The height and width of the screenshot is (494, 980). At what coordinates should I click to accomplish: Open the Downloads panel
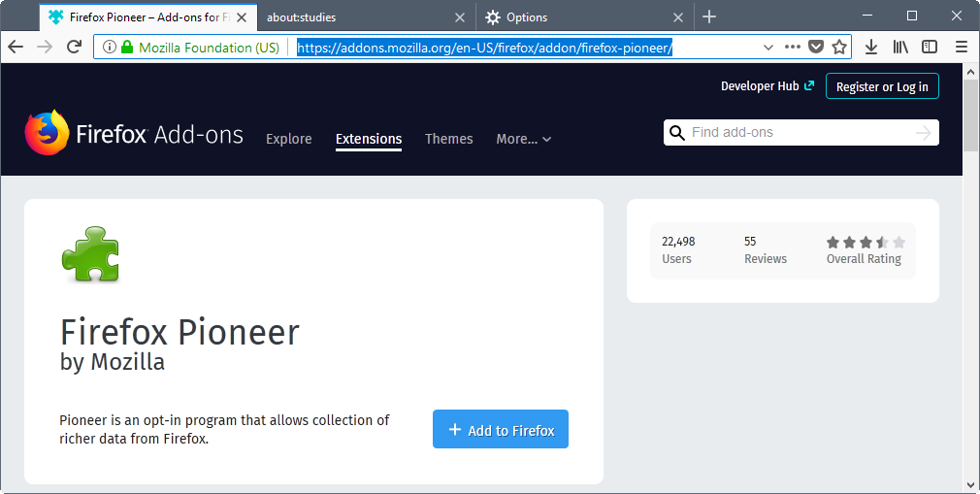[x=871, y=47]
